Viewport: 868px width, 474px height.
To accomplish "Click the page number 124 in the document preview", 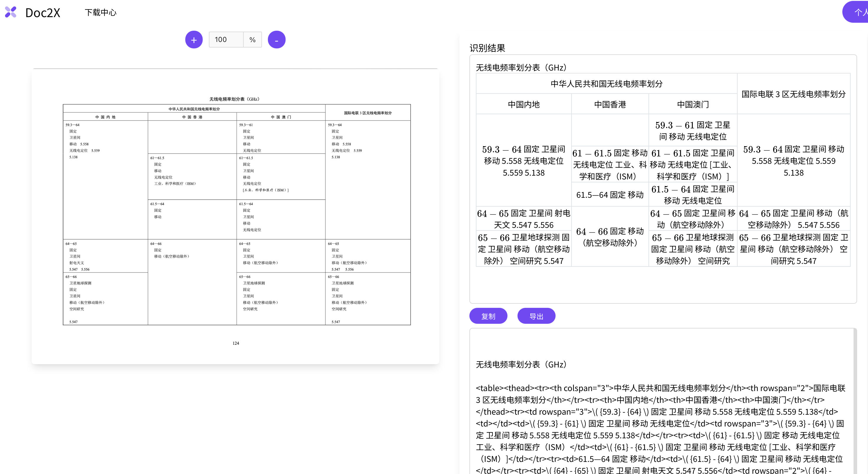I will 235,343.
